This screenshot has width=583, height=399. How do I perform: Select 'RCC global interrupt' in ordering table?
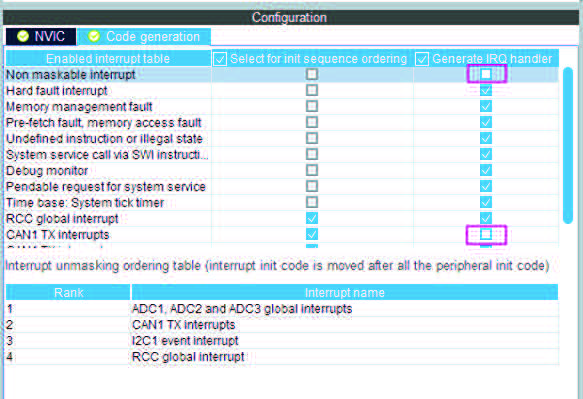[188, 357]
